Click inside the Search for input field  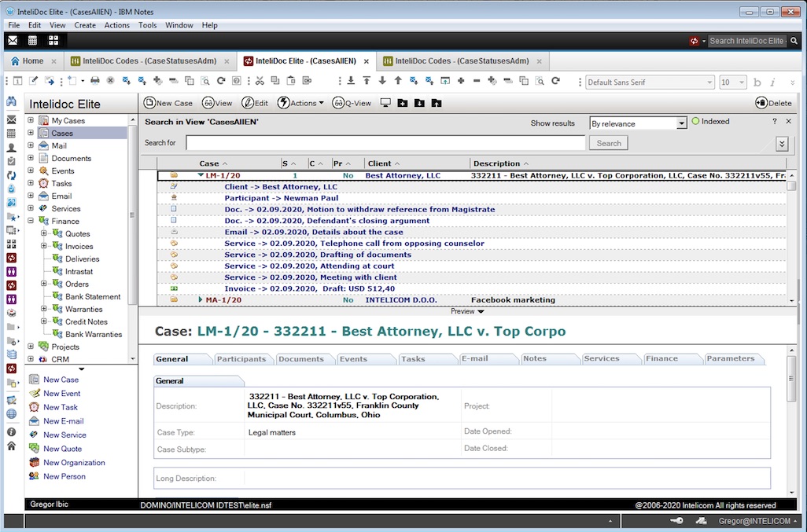tap(385, 143)
